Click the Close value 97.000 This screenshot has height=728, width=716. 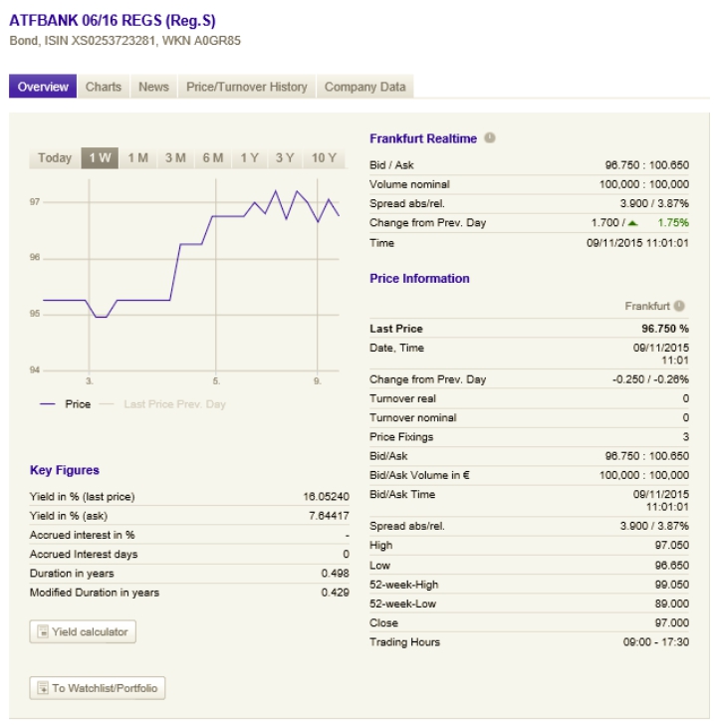point(672,622)
